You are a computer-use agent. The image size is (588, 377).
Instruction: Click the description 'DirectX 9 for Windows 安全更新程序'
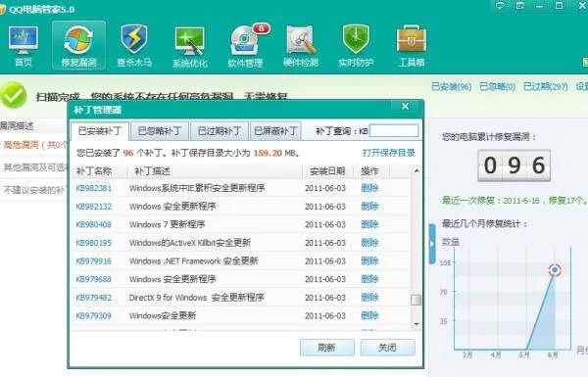197,298
